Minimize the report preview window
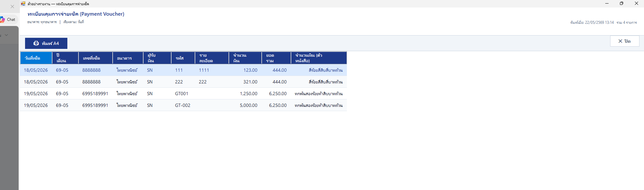The image size is (644, 190). pos(607,4)
